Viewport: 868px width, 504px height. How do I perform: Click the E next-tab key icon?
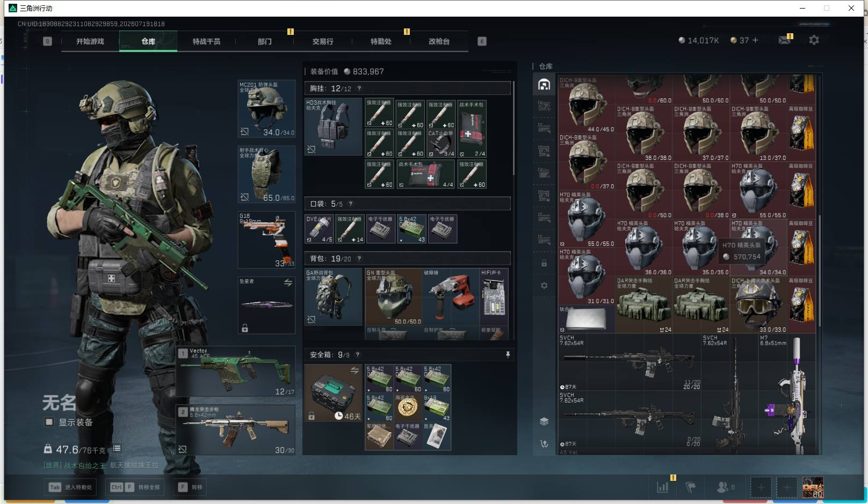pos(482,41)
